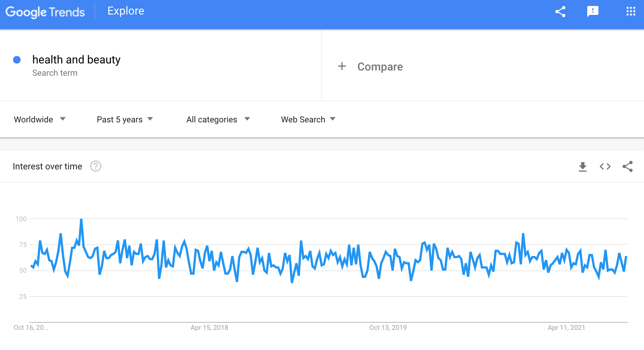Click the embed code icon
The height and width of the screenshot is (350, 644).
[605, 166]
